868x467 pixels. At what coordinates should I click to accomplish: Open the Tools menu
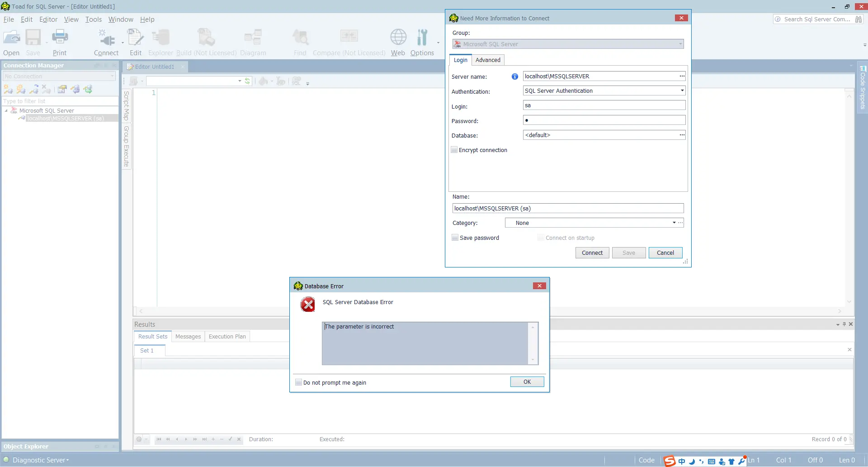tap(94, 19)
